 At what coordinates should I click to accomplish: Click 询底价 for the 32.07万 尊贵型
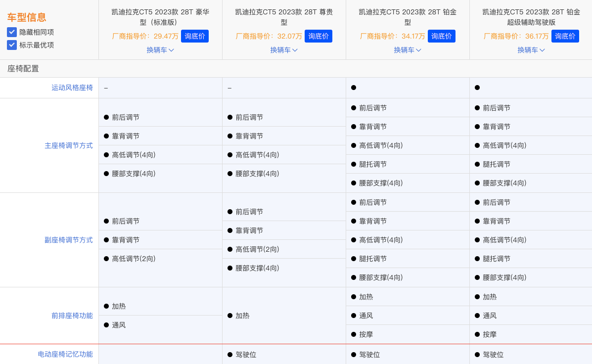pos(319,36)
